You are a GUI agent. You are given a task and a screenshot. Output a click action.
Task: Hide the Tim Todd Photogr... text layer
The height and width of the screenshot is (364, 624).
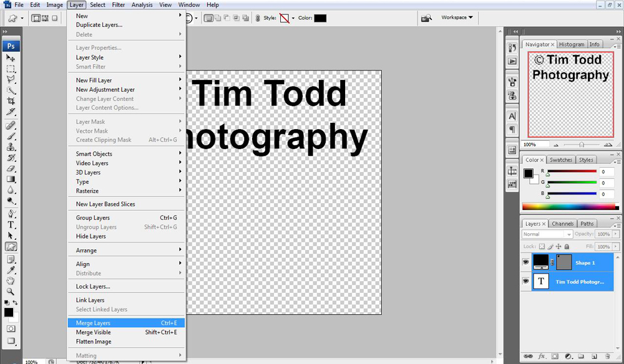point(525,281)
